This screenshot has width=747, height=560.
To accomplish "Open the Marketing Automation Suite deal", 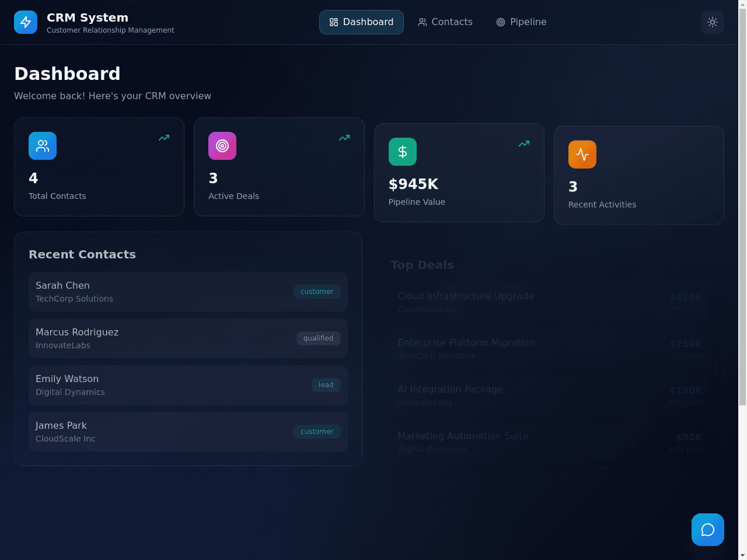I will pyautogui.click(x=550, y=442).
